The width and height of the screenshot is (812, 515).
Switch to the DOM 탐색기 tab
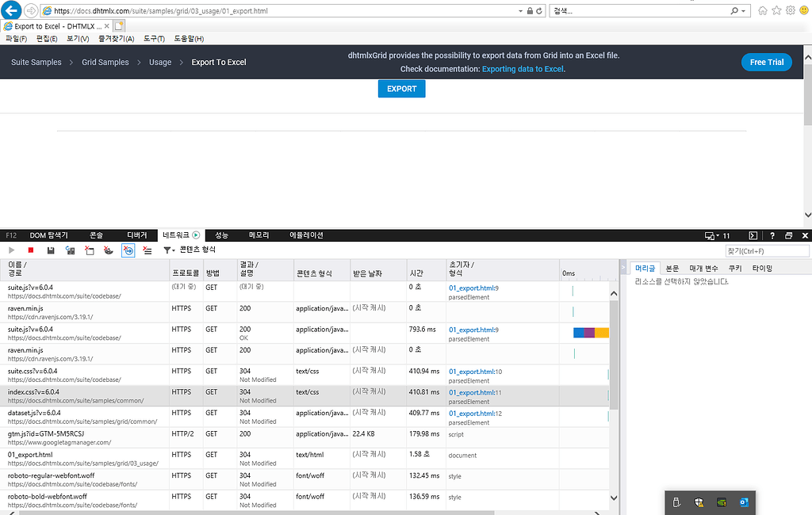coord(48,235)
